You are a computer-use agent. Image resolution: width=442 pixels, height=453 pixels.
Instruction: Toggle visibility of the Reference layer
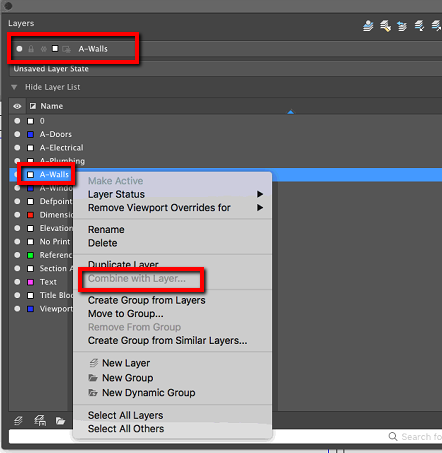click(x=17, y=255)
